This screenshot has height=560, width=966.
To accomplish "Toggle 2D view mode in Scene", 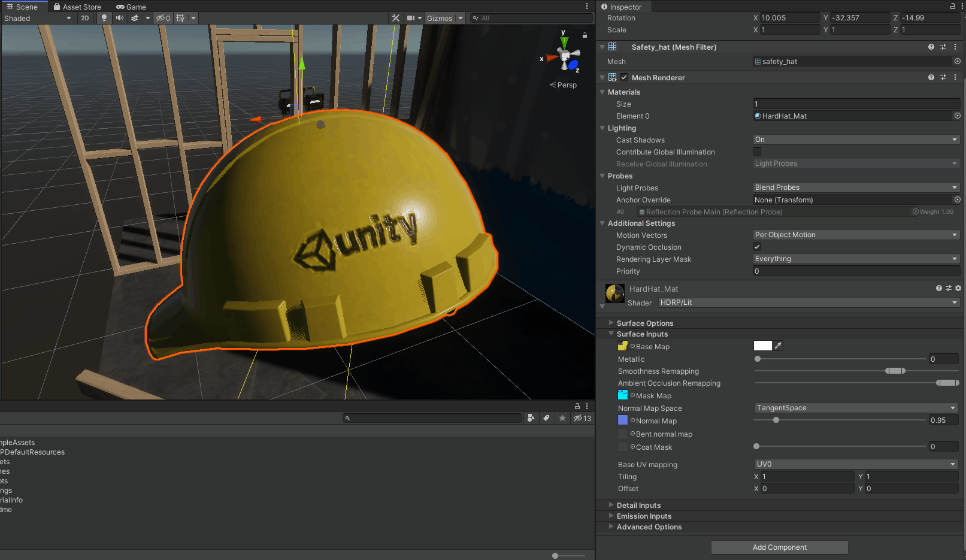I will pyautogui.click(x=85, y=18).
